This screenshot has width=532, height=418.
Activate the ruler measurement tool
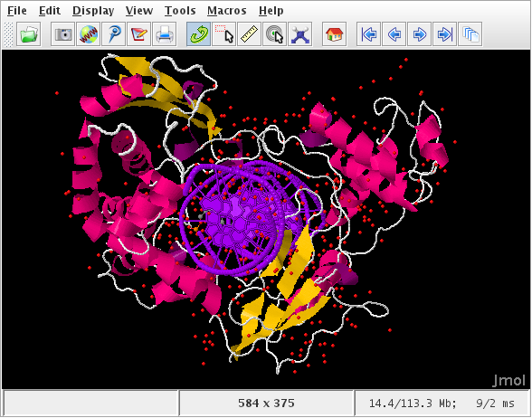250,34
